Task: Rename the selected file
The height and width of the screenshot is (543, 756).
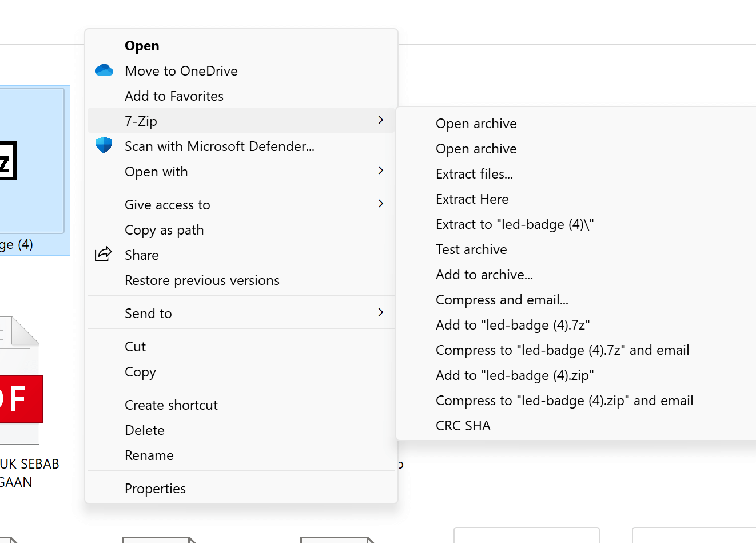Action: 149,455
